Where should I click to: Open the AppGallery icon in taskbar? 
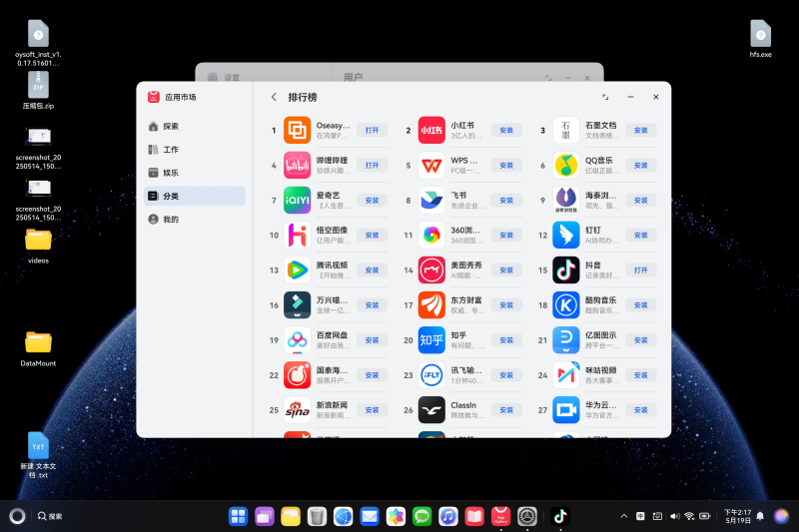tap(501, 516)
